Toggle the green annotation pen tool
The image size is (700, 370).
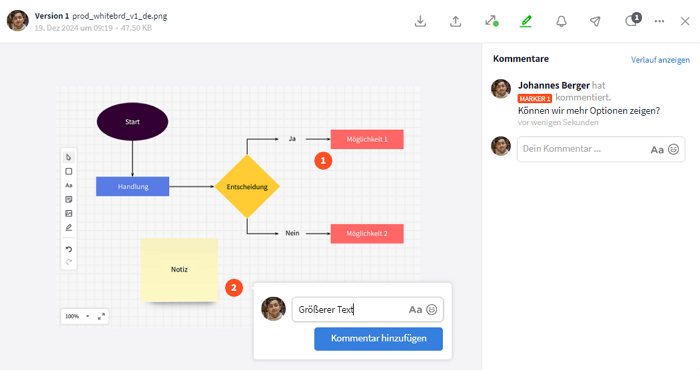coord(526,21)
